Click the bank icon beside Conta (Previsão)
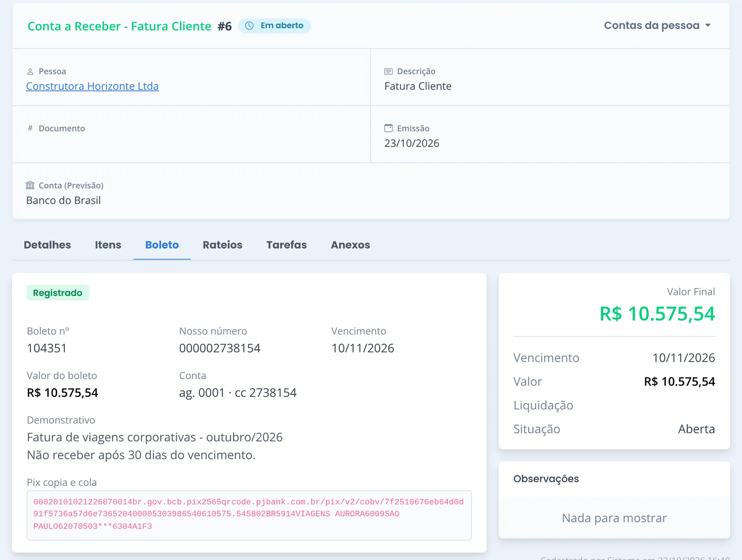Image resolution: width=742 pixels, height=560 pixels. pos(30,185)
